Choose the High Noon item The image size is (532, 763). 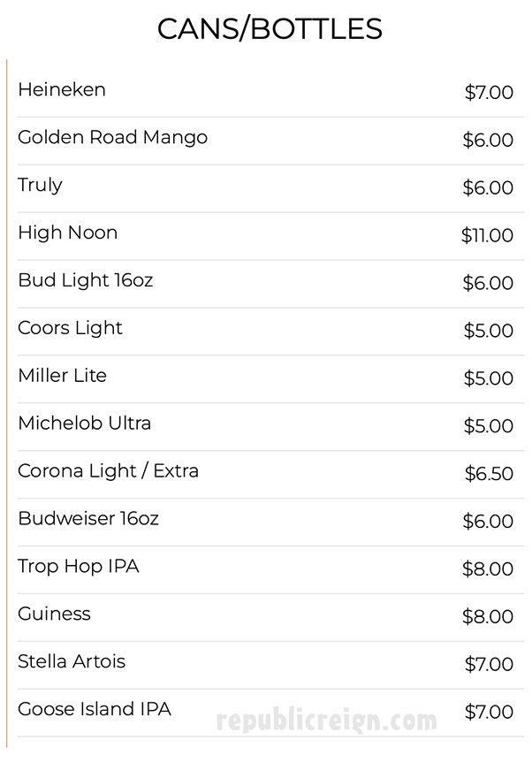pyautogui.click(x=67, y=233)
